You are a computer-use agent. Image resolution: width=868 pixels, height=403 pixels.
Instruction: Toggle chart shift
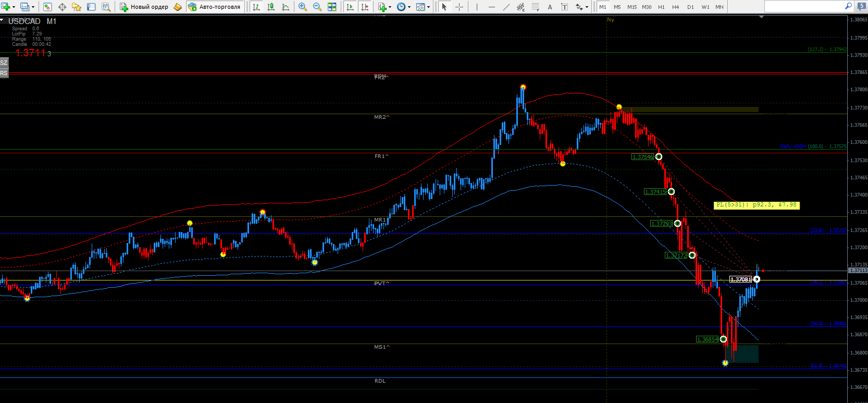[365, 7]
